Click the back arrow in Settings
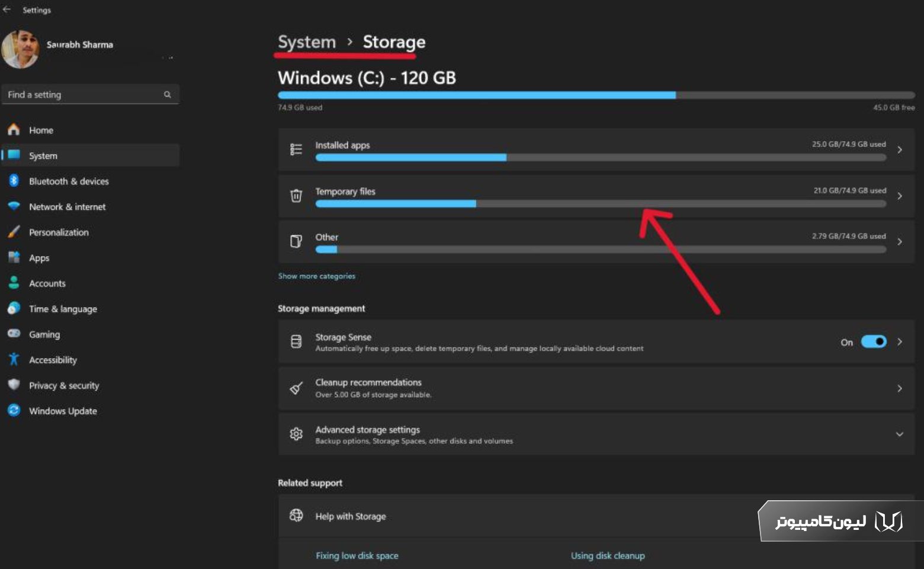924x569 pixels. (x=7, y=9)
